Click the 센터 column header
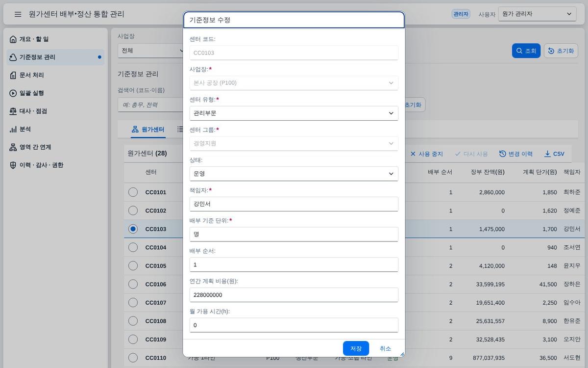Image resolution: width=588 pixels, height=368 pixels. coord(151,172)
